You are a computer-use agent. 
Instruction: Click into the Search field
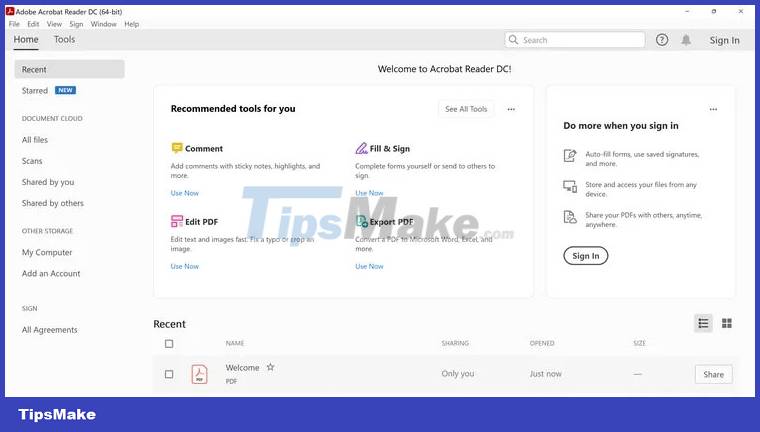pyautogui.click(x=574, y=40)
